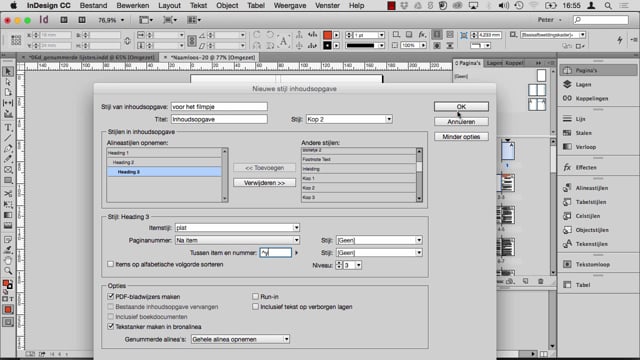The width and height of the screenshot is (640, 360).
Task: Open Stijl dropdown beside Tussen item en nummer
Action: pos(379,253)
